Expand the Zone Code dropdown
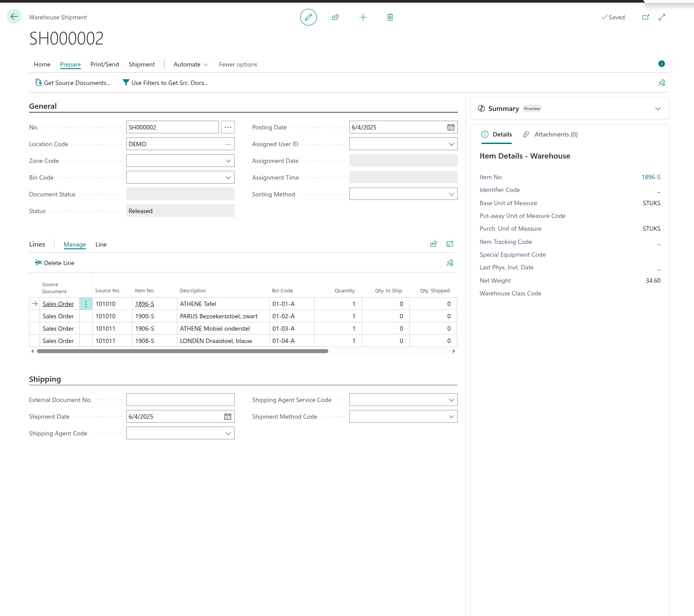Viewport: 694px width, 616px height. (228, 161)
